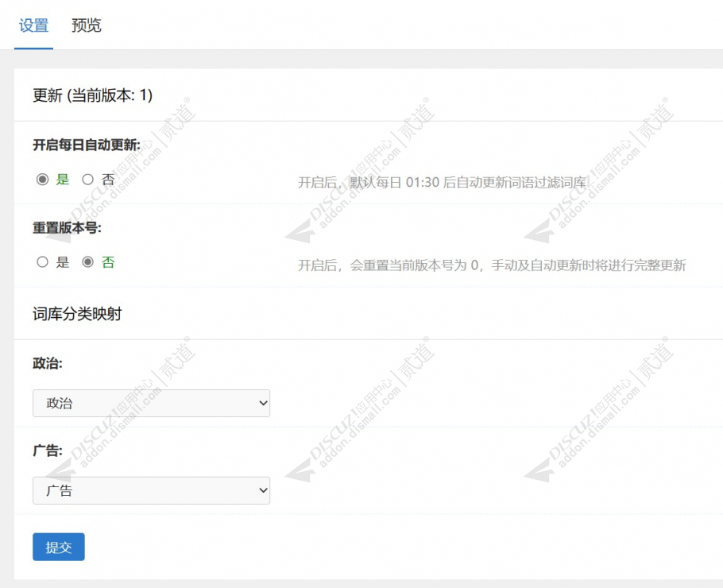Expand the 广告 category mapping dropdown
Screen dimensions: 723x588
(151, 490)
